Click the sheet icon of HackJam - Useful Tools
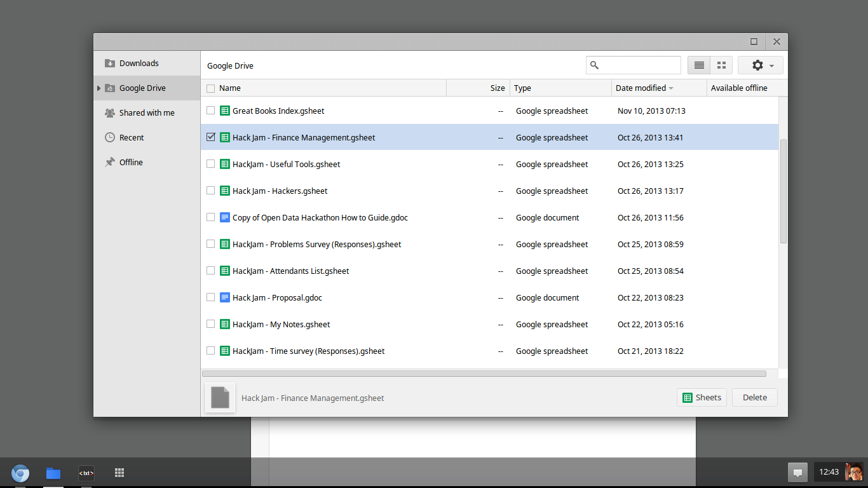This screenshot has height=488, width=868. tap(224, 164)
